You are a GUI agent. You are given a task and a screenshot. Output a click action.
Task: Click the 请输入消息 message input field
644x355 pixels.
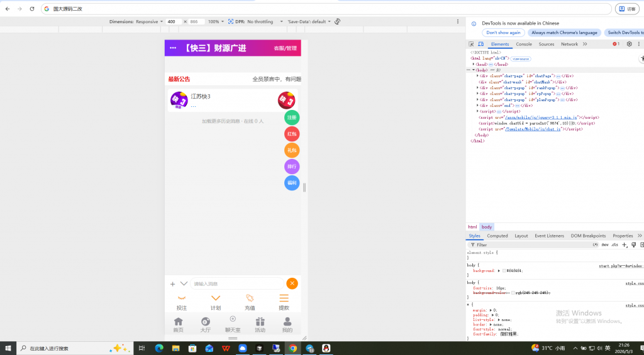pyautogui.click(x=237, y=283)
